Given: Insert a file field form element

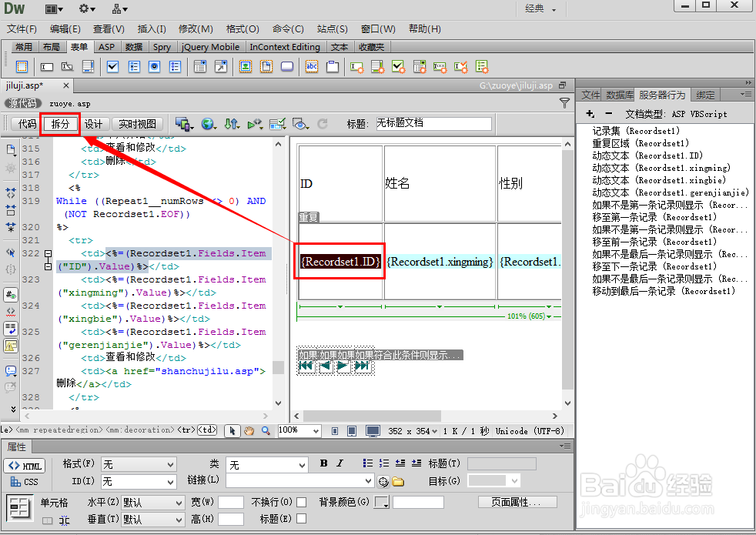Looking at the screenshot, I should 266,66.
